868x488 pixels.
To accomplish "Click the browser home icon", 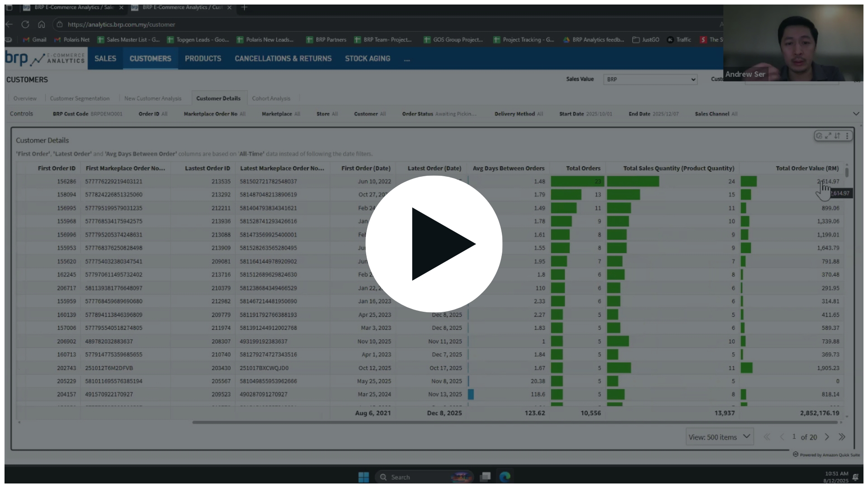I will [42, 24].
